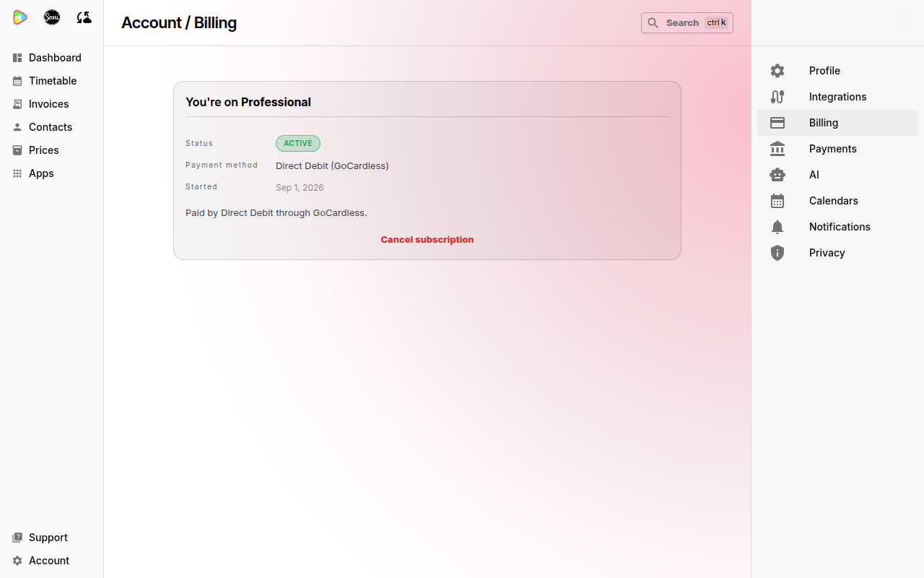The width and height of the screenshot is (924, 578).
Task: Open Dashboard via its grid icon
Action: (x=17, y=58)
